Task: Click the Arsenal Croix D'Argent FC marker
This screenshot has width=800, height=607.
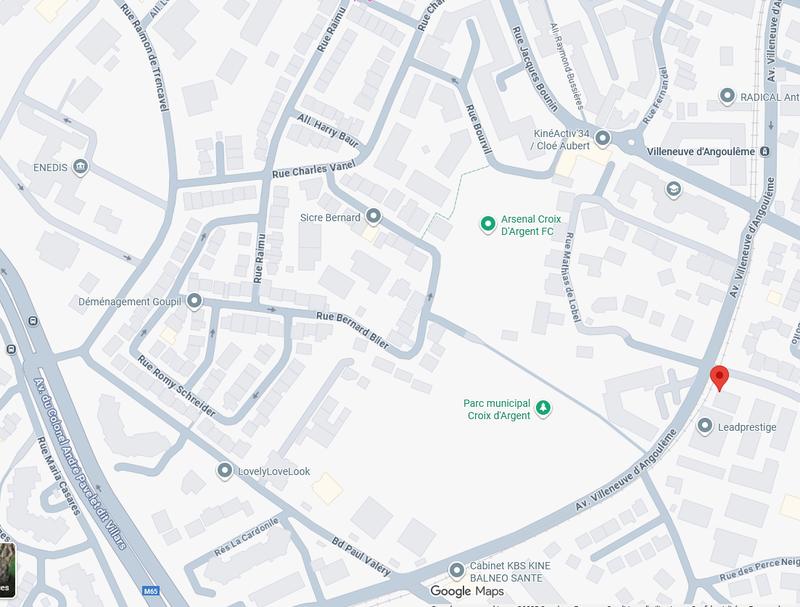Action: click(488, 224)
